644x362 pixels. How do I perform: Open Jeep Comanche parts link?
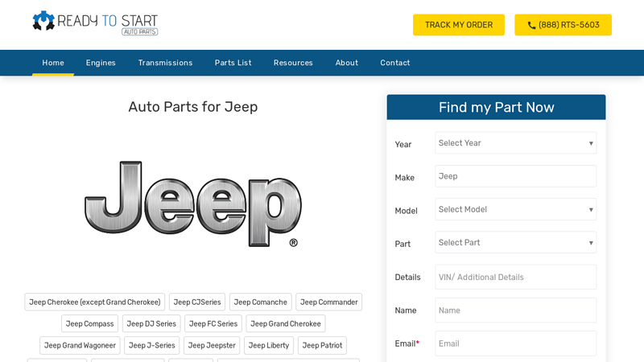click(x=260, y=302)
